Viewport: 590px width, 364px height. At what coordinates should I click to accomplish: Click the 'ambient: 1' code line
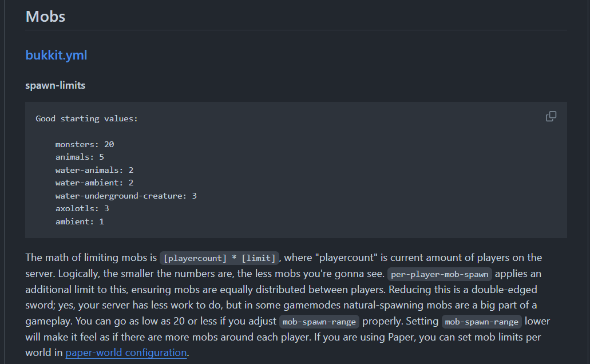tap(80, 221)
